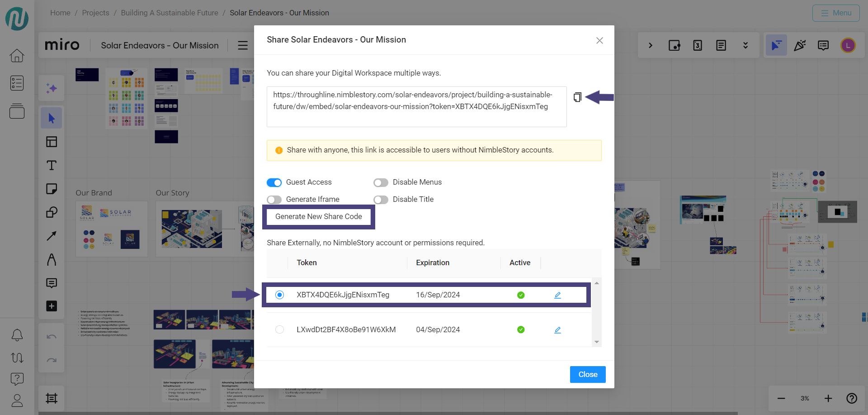
Task: Edit the LXwdDt2BF4X8oBe91W6XkM token
Action: click(557, 330)
